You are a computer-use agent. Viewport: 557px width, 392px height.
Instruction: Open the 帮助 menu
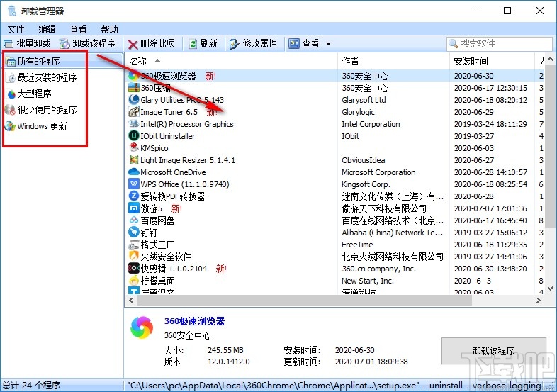(x=109, y=29)
